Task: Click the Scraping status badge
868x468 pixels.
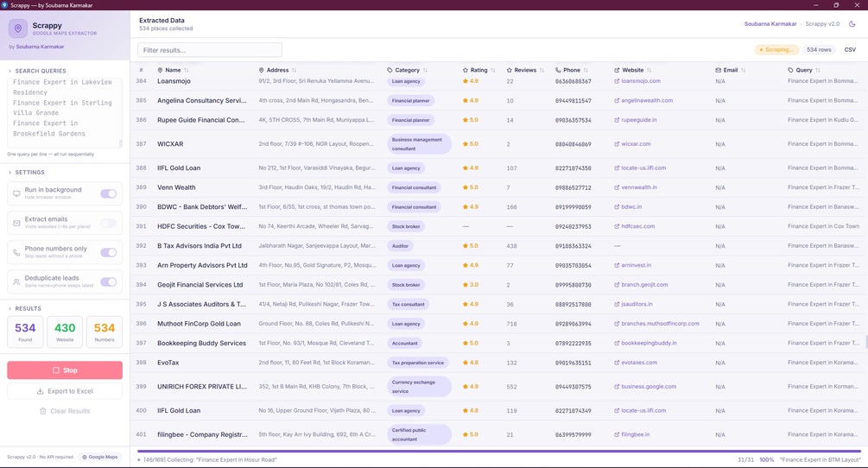Action: [x=776, y=50]
